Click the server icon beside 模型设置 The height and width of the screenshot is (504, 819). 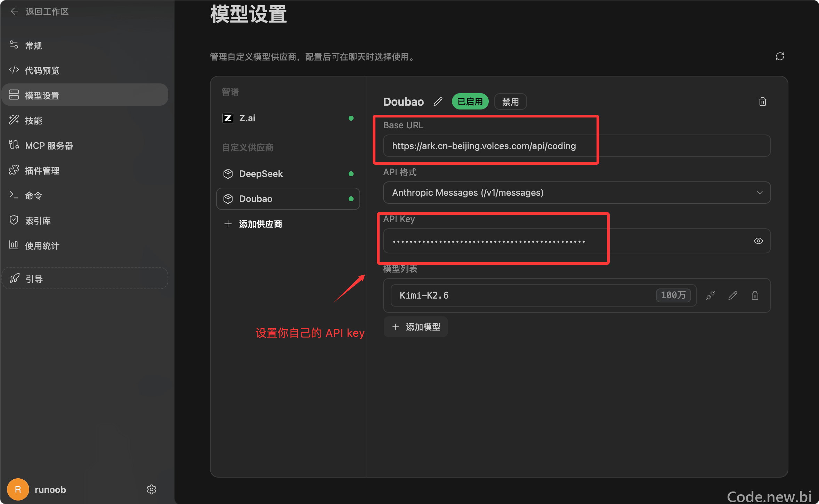click(14, 95)
